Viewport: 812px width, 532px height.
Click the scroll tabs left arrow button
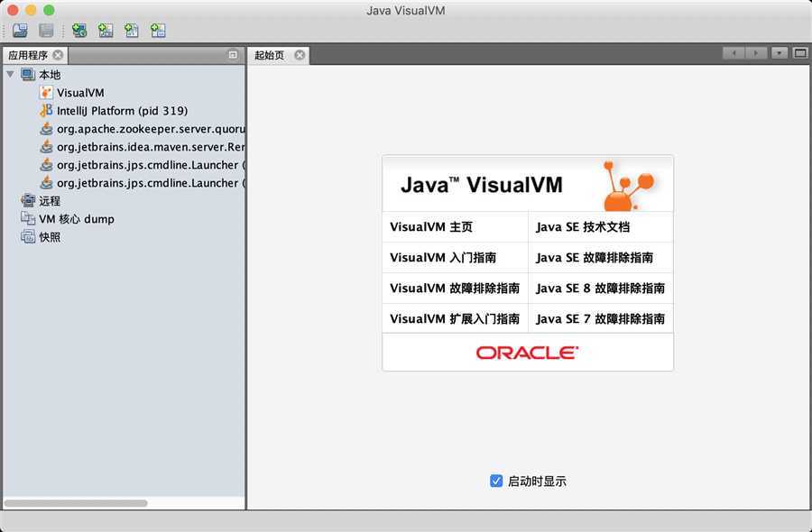point(734,53)
